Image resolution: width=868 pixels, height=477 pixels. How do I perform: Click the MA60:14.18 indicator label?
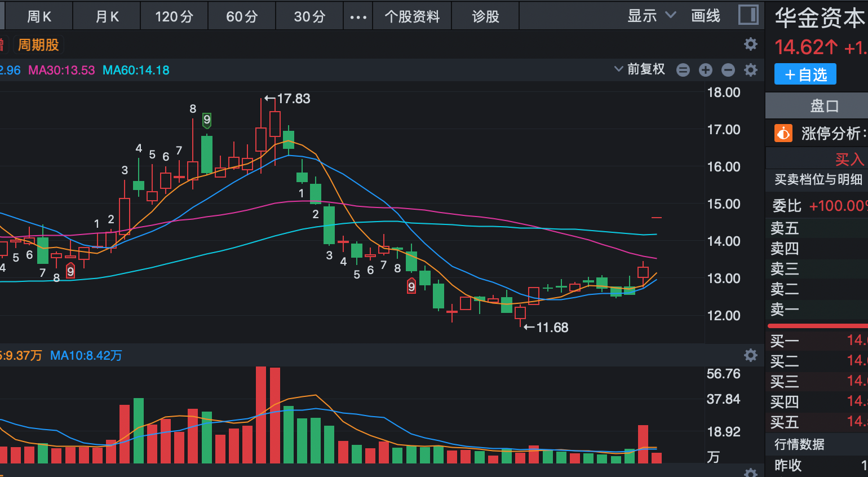(136, 70)
